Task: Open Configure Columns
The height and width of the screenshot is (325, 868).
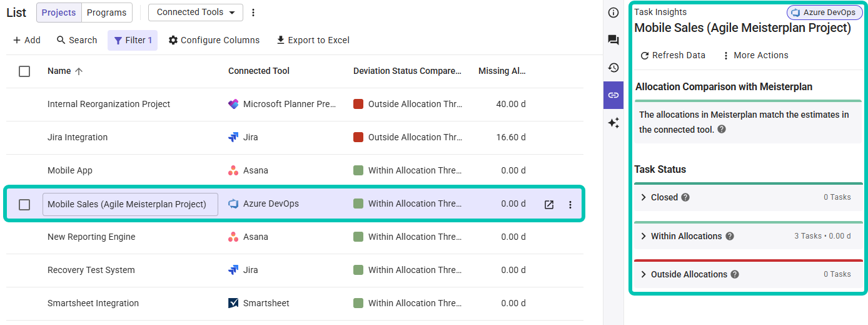Action: pos(214,40)
